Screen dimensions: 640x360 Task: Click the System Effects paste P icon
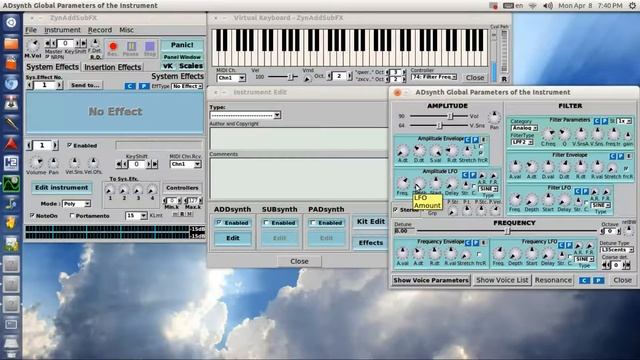point(144,86)
